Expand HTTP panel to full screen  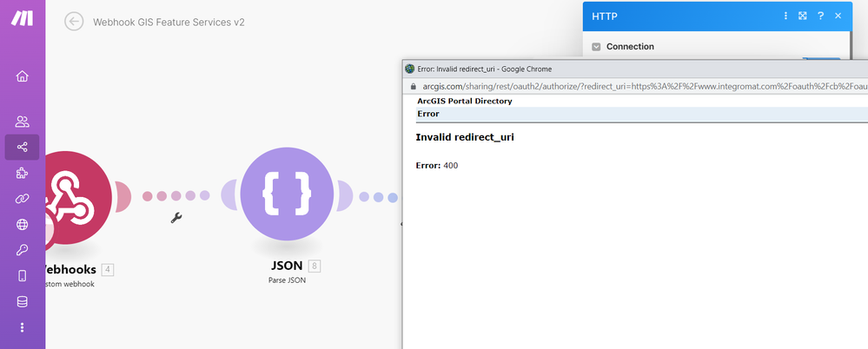click(802, 16)
